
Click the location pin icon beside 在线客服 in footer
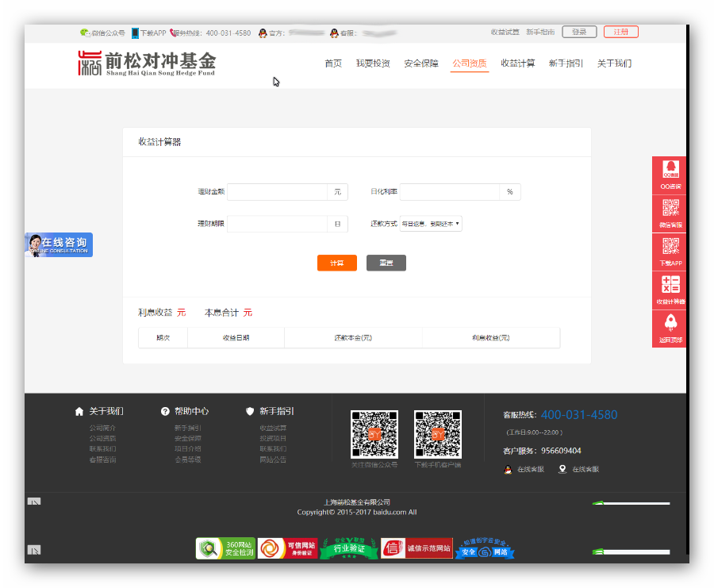coord(562,469)
